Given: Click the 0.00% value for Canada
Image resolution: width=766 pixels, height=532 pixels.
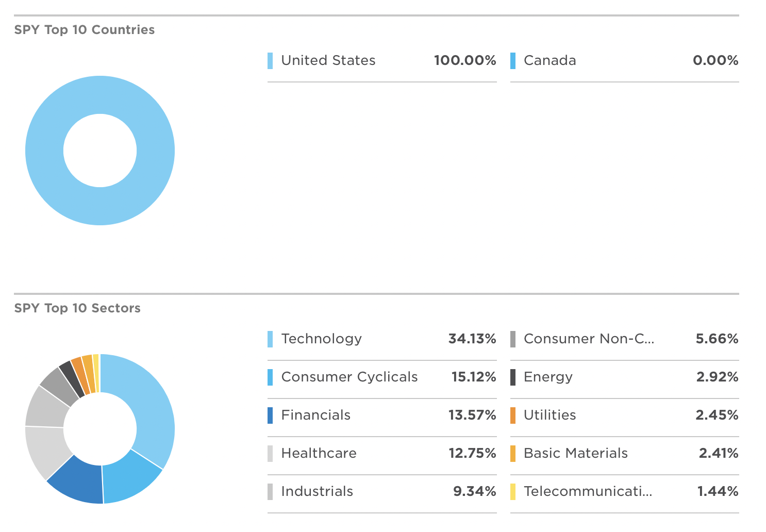Looking at the screenshot, I should coord(715,60).
